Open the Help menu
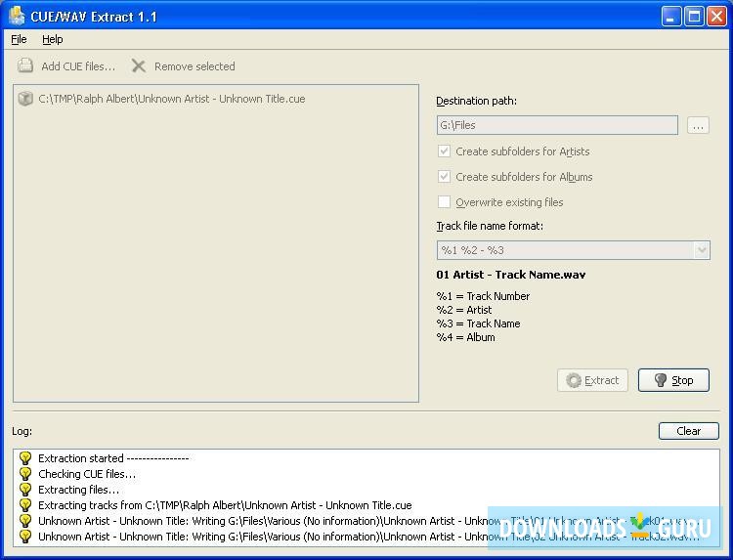733x560 pixels. click(53, 39)
